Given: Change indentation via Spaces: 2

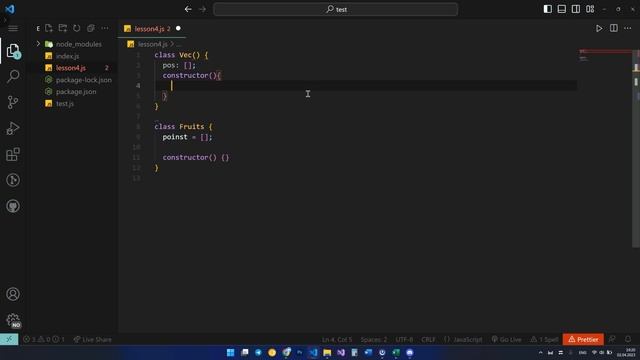Looking at the screenshot, I should point(373,339).
